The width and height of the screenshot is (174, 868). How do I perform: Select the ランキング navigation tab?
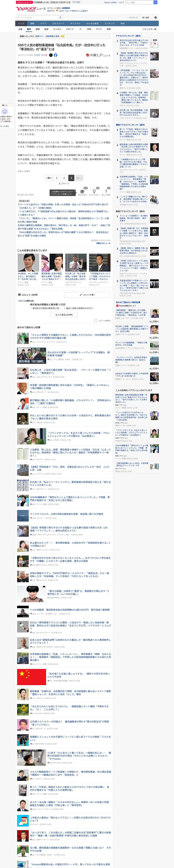coord(109,24)
